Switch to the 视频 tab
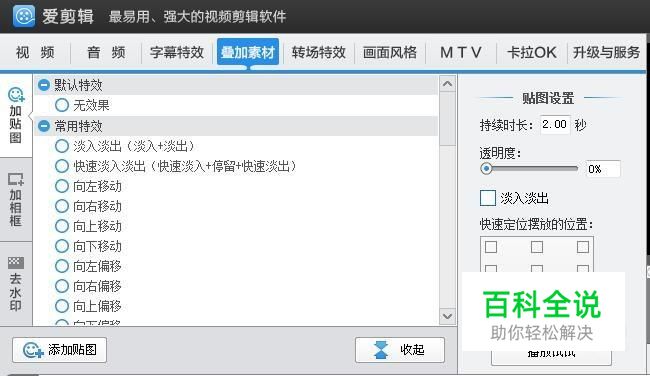The width and height of the screenshot is (650, 376). click(35, 53)
